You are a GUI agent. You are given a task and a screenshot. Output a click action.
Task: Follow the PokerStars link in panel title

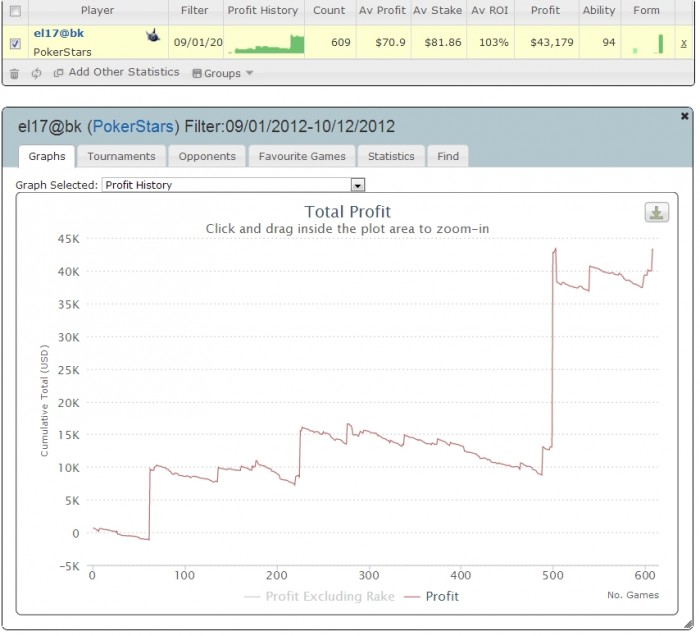coord(133,127)
